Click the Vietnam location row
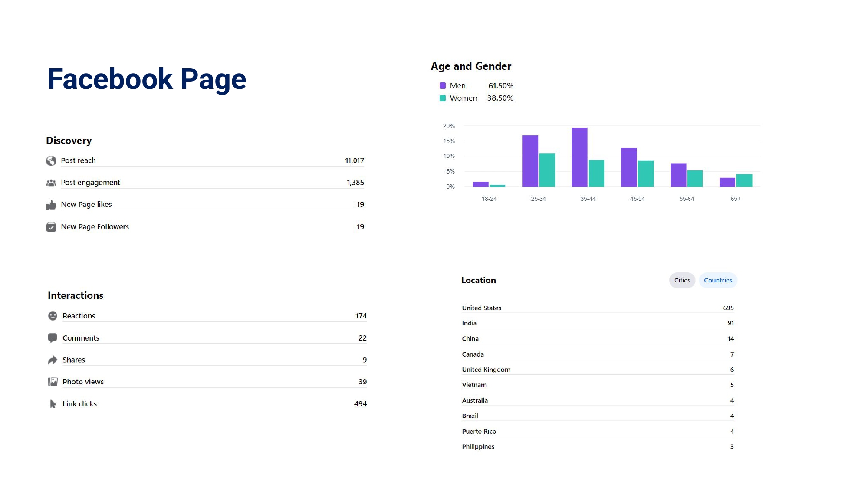This screenshot has width=868, height=488. click(x=598, y=385)
